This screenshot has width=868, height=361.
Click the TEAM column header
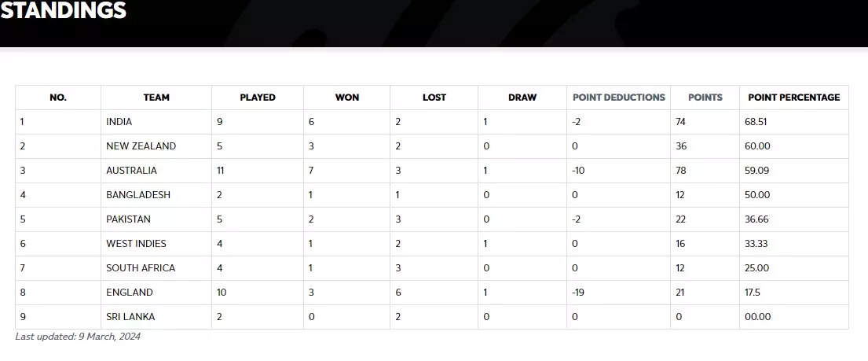click(x=156, y=98)
